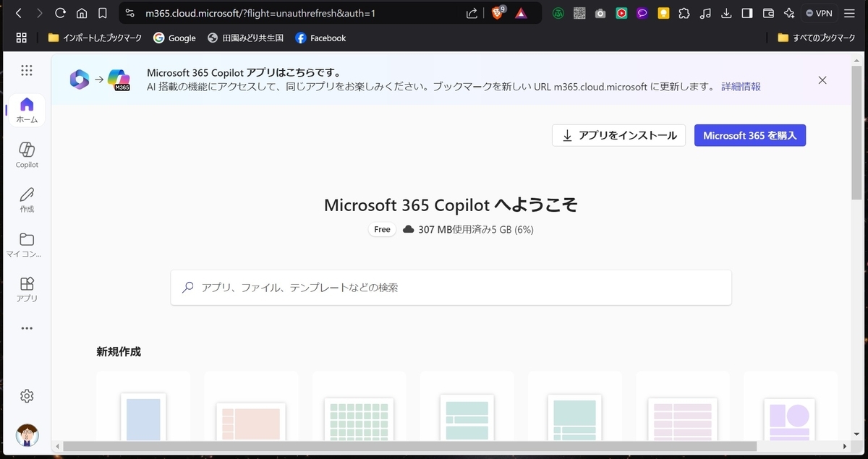Dismiss the Microsoft 365 Copilot banner
This screenshot has width=868, height=459.
point(822,80)
